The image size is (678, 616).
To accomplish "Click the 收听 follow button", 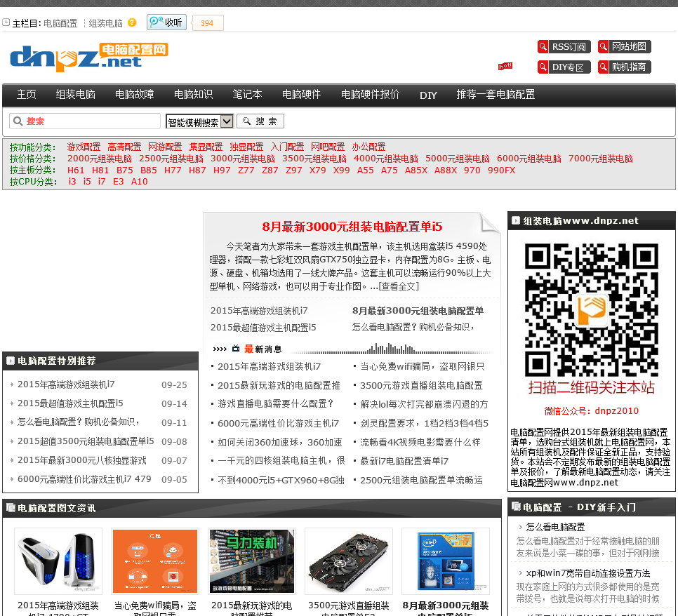I will coord(166,22).
